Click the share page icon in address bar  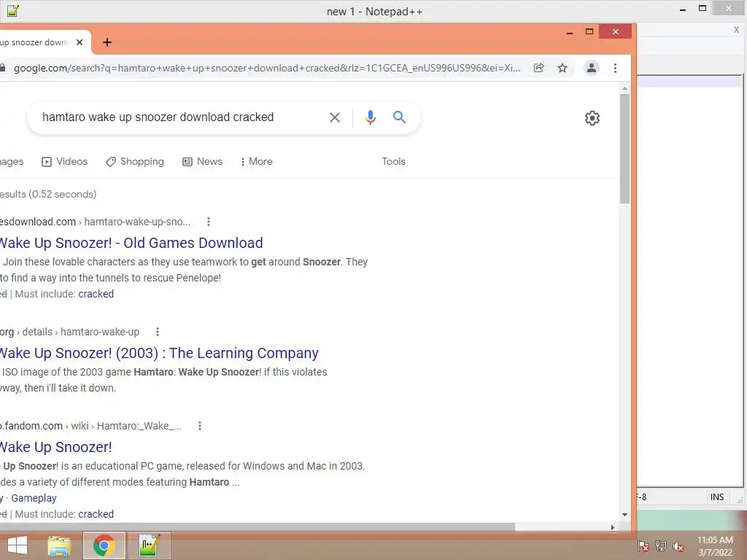(539, 68)
